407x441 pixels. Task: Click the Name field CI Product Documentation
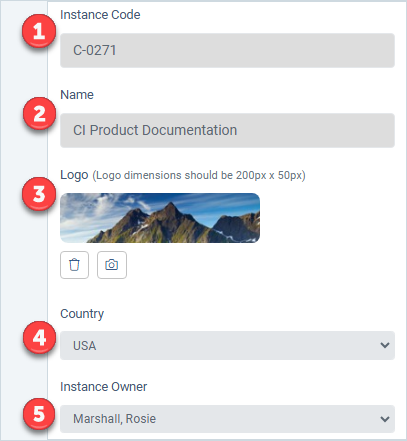[x=227, y=130]
